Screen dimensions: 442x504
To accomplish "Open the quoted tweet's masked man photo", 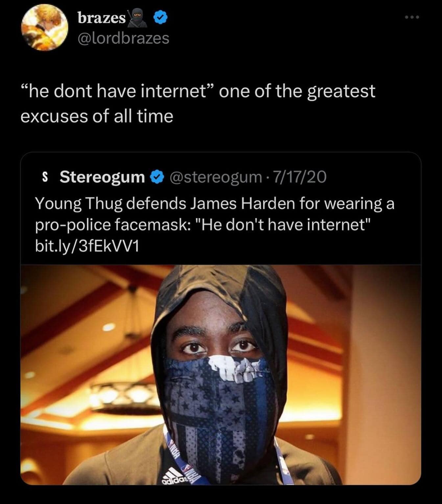I will coord(221,375).
